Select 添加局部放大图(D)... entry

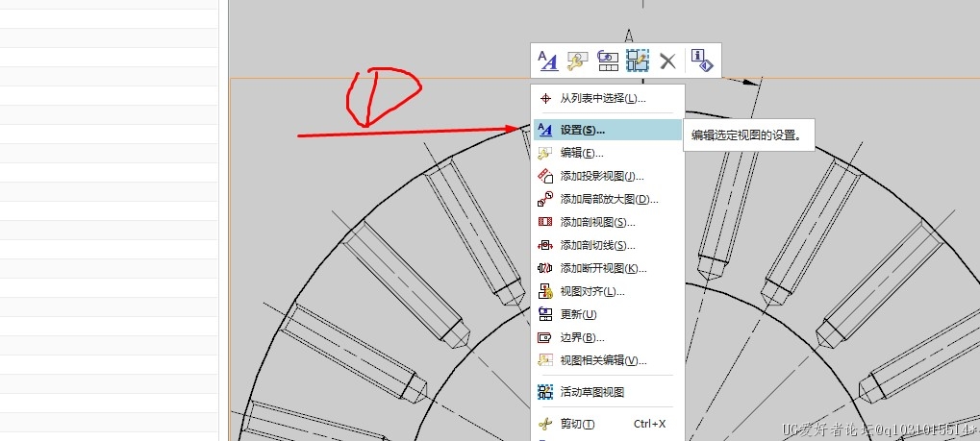pos(608,199)
